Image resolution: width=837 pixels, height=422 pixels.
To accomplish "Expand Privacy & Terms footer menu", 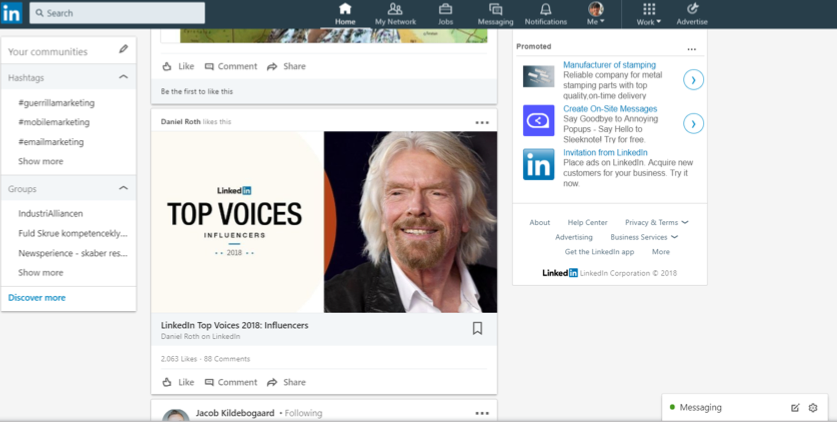I will click(657, 222).
